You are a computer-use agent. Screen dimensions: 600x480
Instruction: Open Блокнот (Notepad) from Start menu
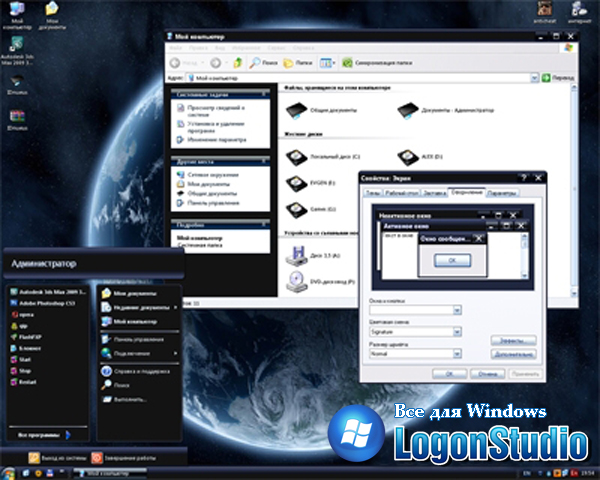coord(26,348)
